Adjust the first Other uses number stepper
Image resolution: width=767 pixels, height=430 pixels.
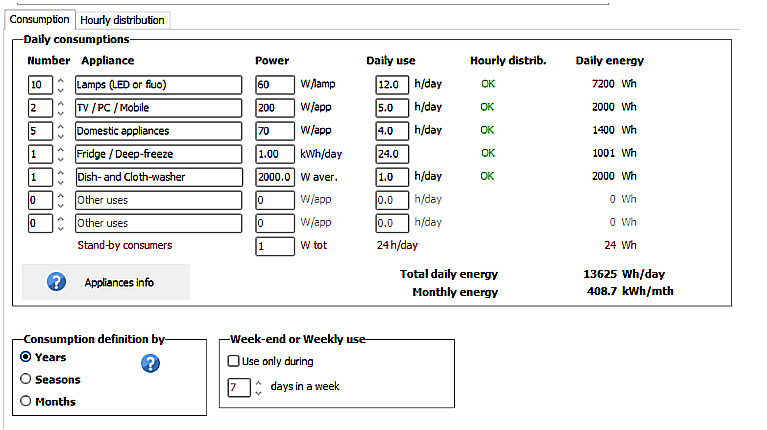click(x=60, y=200)
